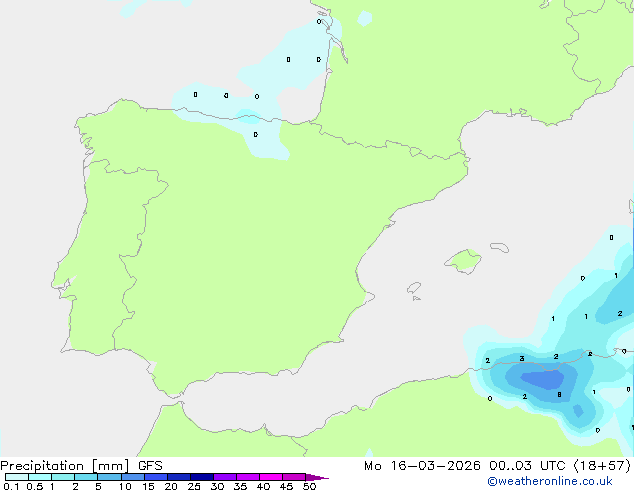The height and width of the screenshot is (490, 634).
Task: Click the Mallorca island on the map
Action: pyautogui.click(x=463, y=261)
